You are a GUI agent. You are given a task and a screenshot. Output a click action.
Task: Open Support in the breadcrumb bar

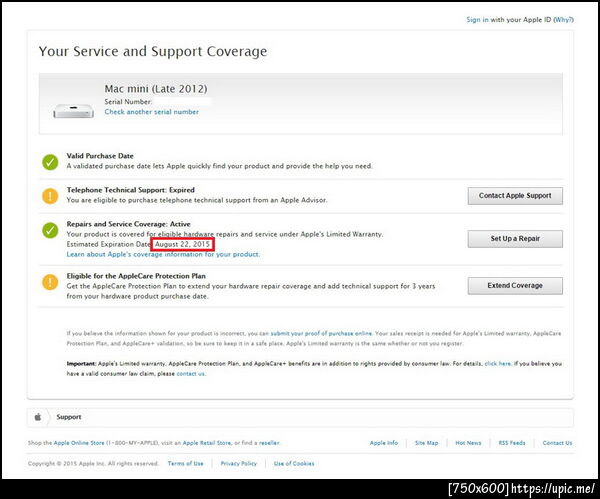tap(69, 417)
